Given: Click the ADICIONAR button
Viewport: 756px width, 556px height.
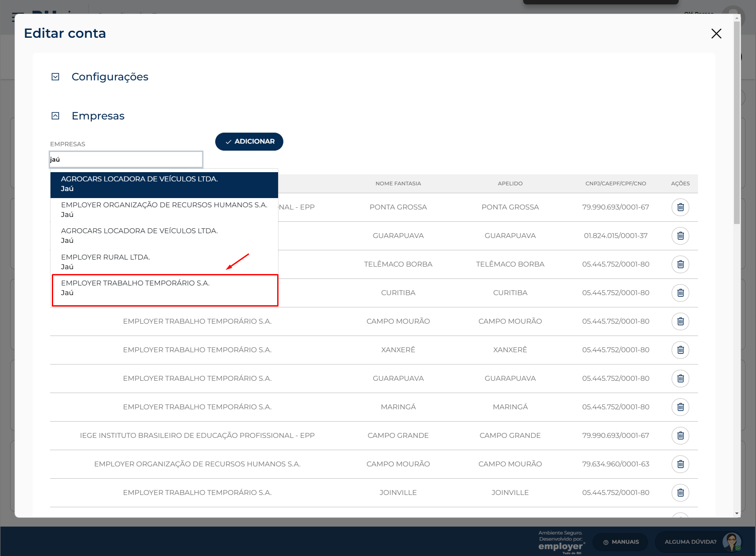Looking at the screenshot, I should coord(249,141).
